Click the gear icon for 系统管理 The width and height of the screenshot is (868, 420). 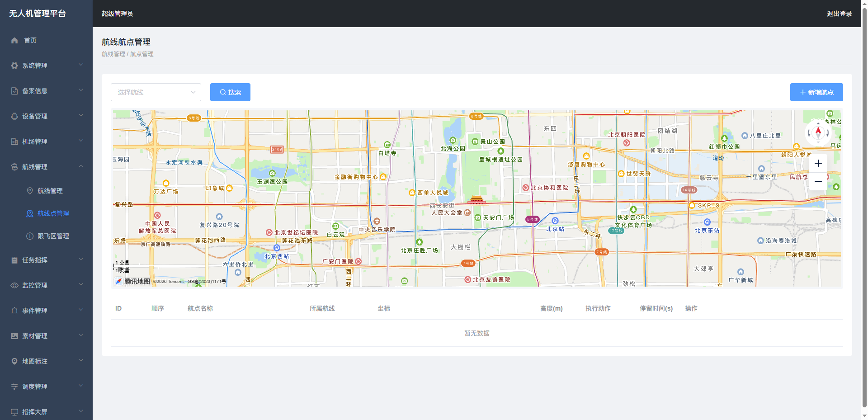[x=14, y=66]
